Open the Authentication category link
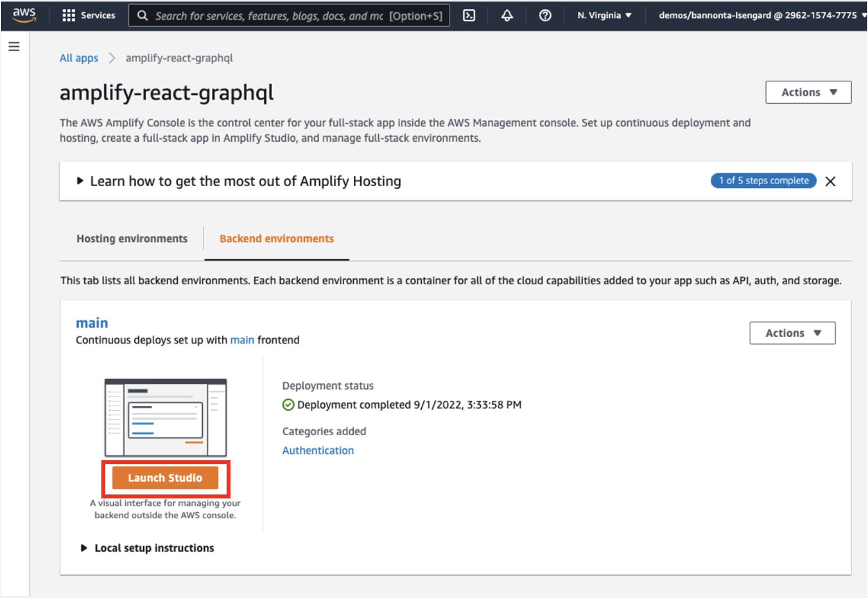 pyautogui.click(x=318, y=451)
